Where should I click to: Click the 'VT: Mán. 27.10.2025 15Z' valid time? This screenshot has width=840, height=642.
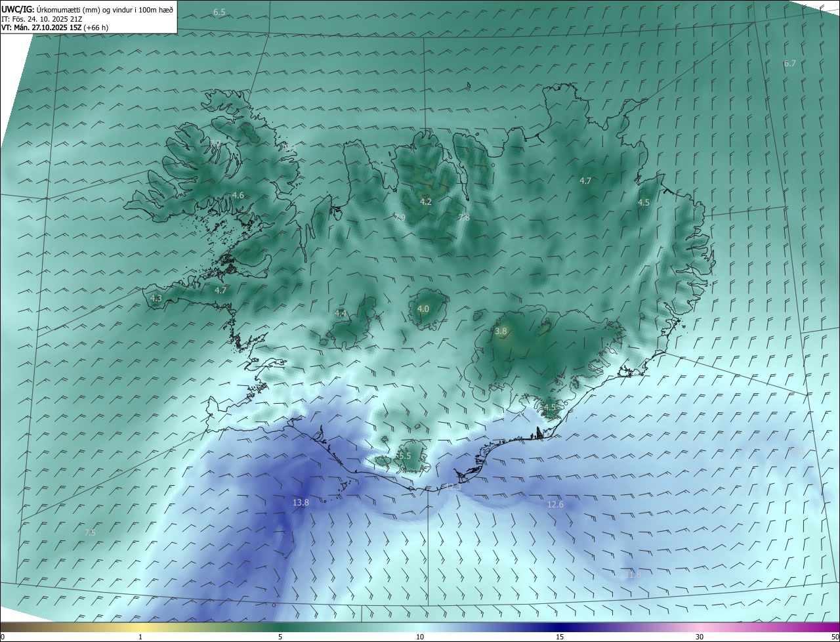[40, 28]
